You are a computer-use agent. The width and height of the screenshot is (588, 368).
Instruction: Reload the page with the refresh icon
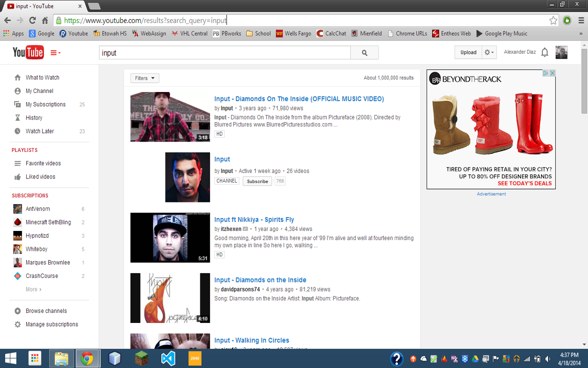[32, 20]
